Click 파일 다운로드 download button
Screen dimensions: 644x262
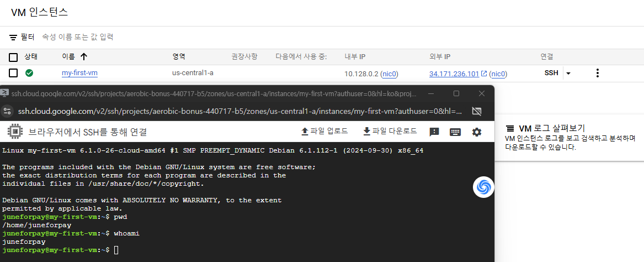point(390,131)
